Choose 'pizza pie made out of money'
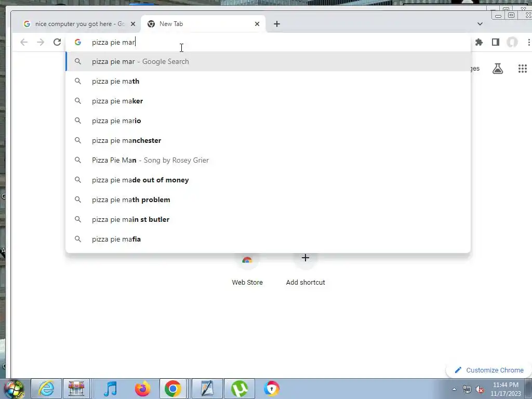 point(268,180)
